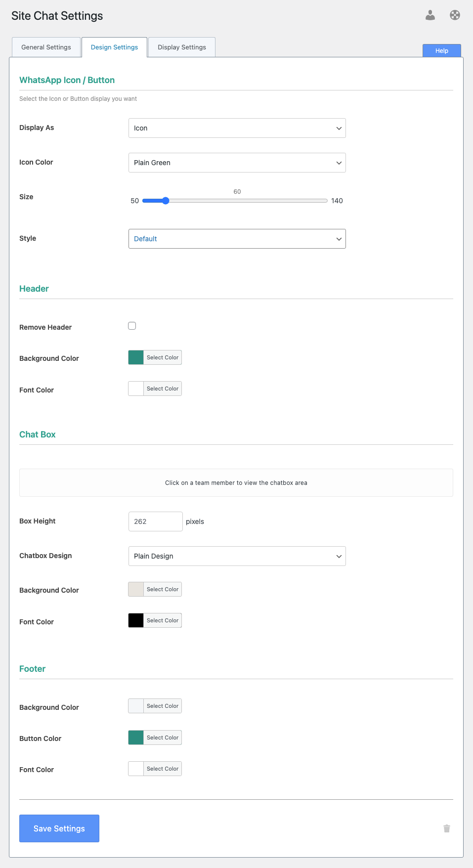Click Select Color for Header Font Color
Image resolution: width=473 pixels, height=868 pixels.
point(163,389)
